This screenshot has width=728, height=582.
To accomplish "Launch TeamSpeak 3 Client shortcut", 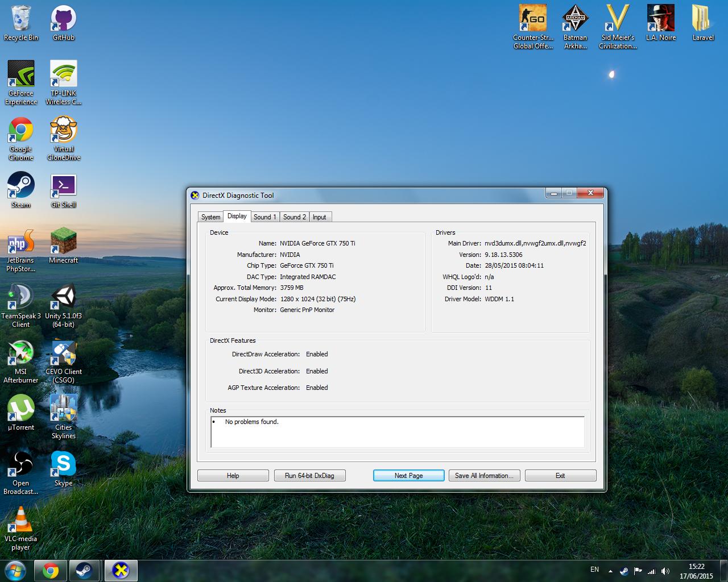I will coord(21,306).
